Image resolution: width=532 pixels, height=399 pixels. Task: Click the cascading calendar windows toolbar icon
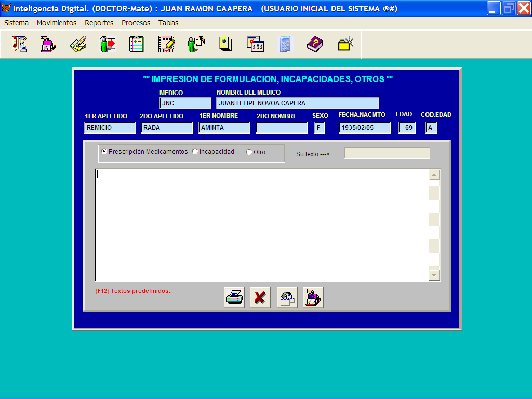pyautogui.click(x=256, y=44)
